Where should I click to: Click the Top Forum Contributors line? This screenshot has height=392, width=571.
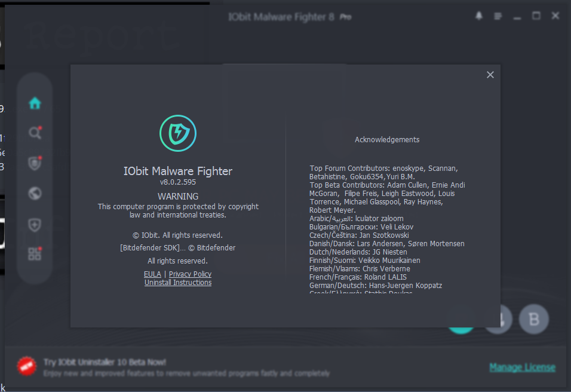pyautogui.click(x=383, y=169)
